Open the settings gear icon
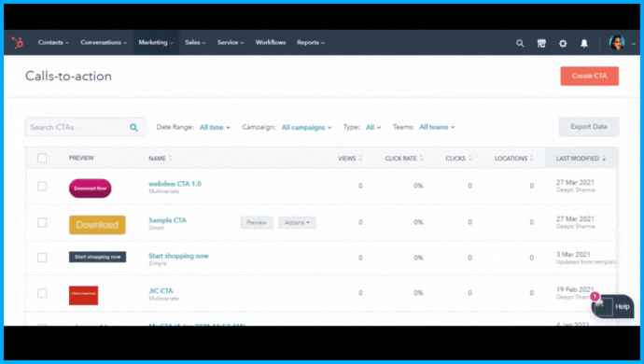The image size is (644, 364). 563,43
